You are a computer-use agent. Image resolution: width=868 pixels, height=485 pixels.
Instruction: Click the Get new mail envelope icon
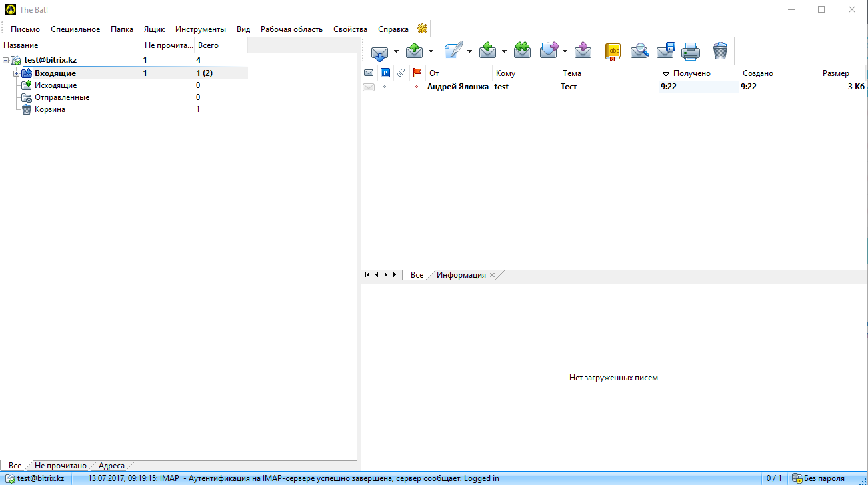(x=379, y=51)
